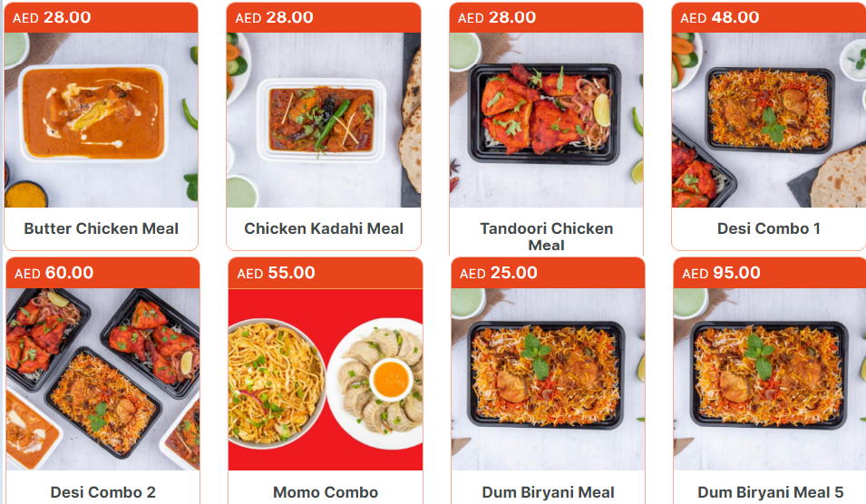Screen dimensions: 866x504
Task: Select the Momo Combo noodles and dumplings photo
Action: 326,379
